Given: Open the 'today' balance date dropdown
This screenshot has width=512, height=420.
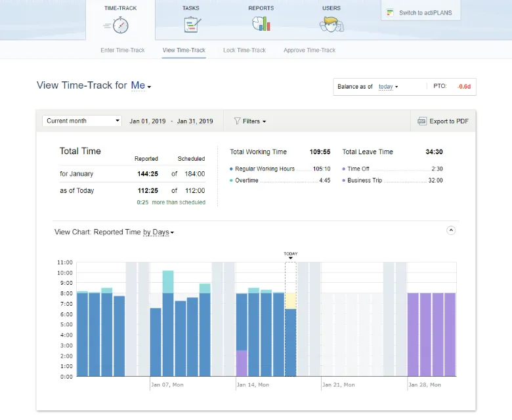Looking at the screenshot, I should coord(388,87).
